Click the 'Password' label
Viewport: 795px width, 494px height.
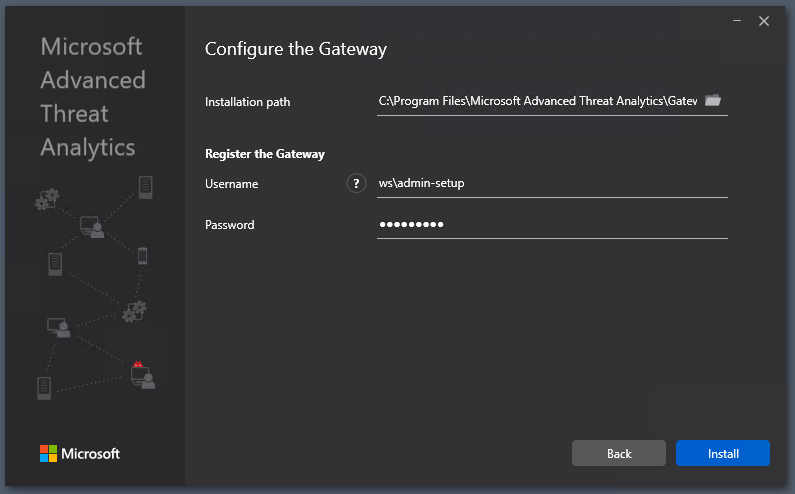pyautogui.click(x=230, y=225)
